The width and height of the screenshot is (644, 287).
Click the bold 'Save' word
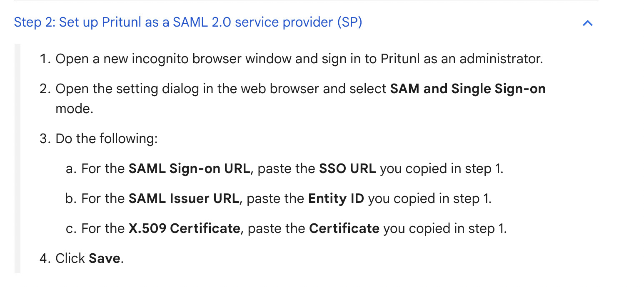(x=105, y=258)
